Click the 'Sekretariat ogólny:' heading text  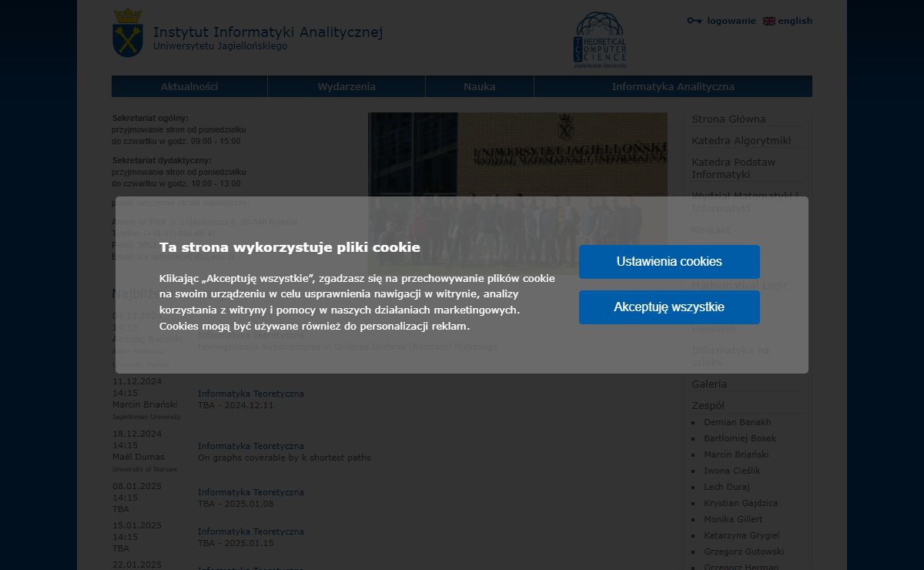coord(150,118)
